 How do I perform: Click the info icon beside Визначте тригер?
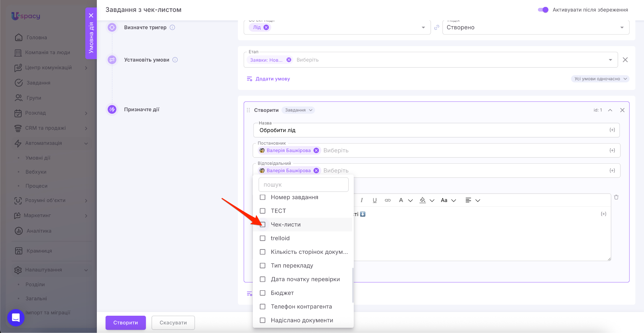click(x=172, y=27)
